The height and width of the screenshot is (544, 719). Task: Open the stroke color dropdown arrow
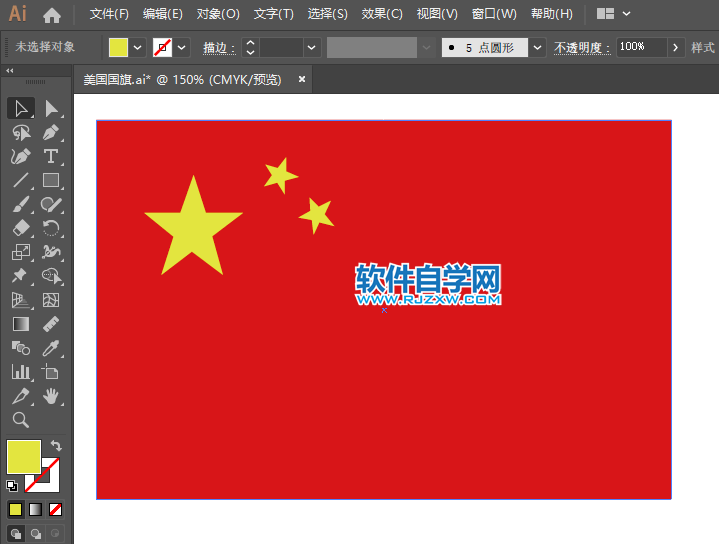tap(182, 47)
